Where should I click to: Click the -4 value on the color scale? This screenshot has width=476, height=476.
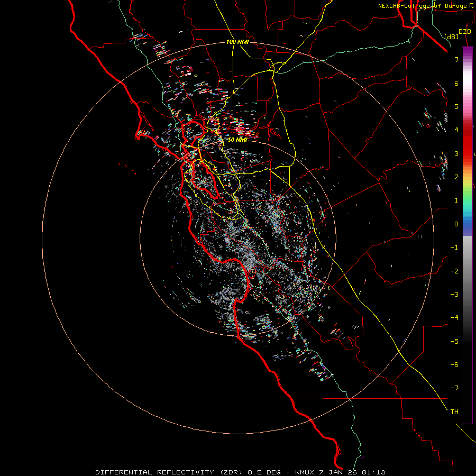point(454,317)
